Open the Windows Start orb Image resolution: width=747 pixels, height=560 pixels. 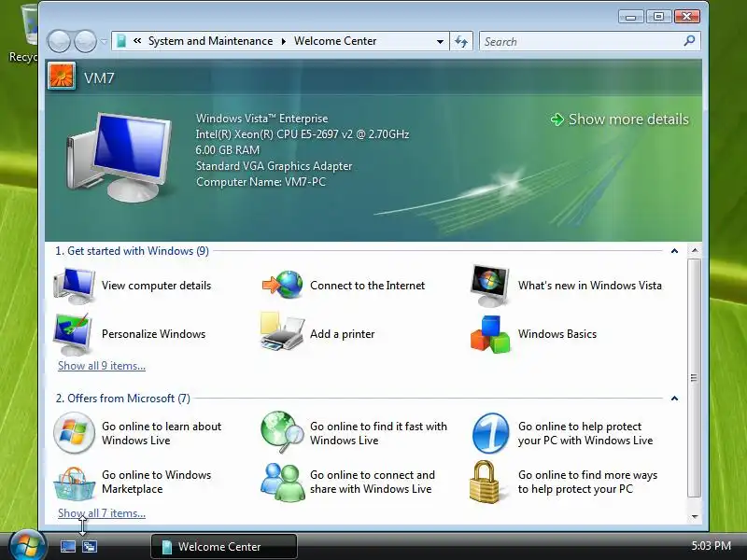tap(28, 545)
